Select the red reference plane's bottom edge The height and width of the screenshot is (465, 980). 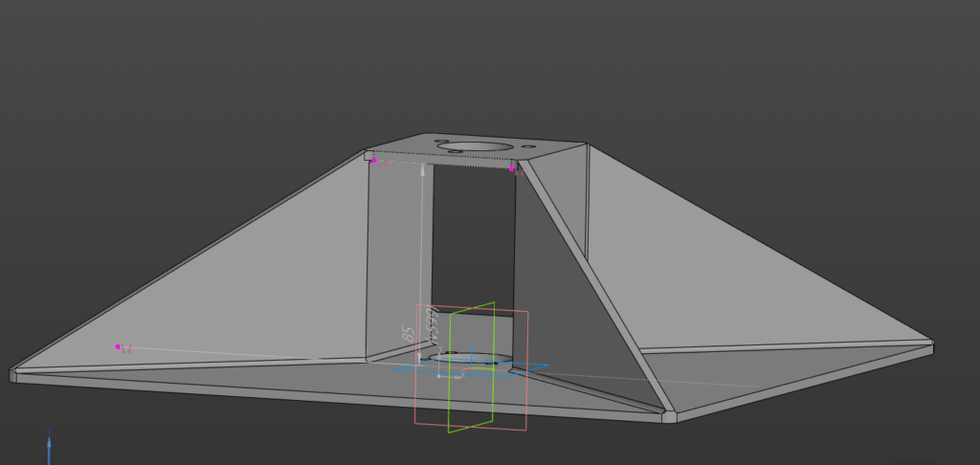tap(470, 425)
